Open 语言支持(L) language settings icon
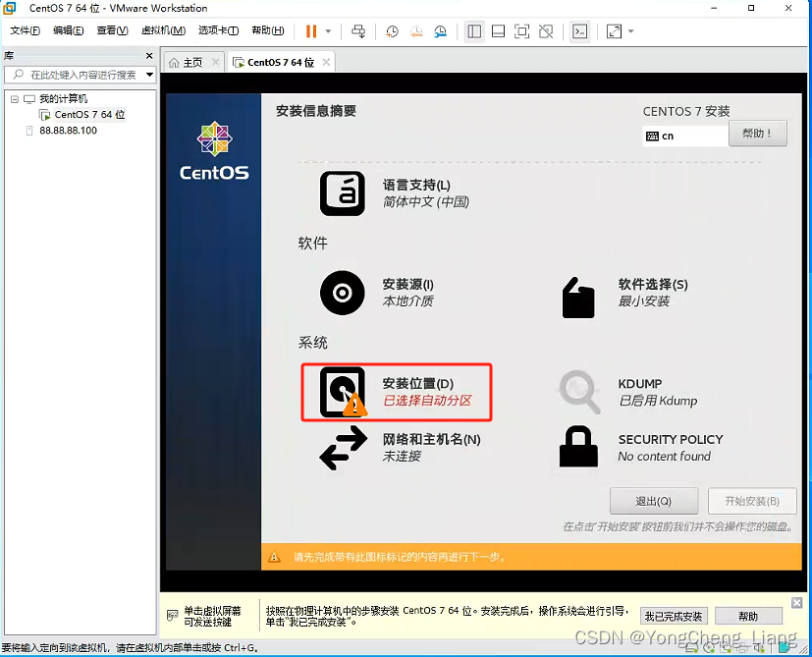812x657 pixels. pos(342,193)
